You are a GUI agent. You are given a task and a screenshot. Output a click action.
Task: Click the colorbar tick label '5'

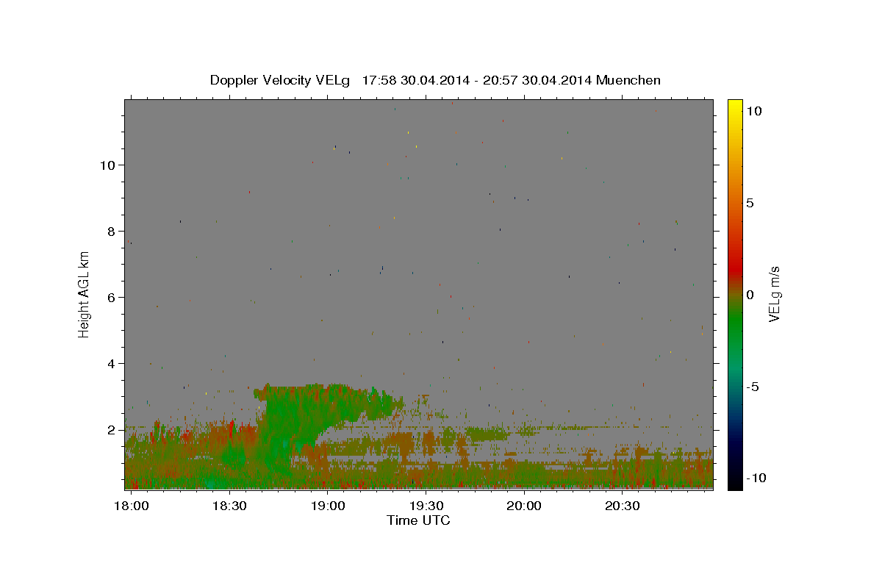point(749,203)
